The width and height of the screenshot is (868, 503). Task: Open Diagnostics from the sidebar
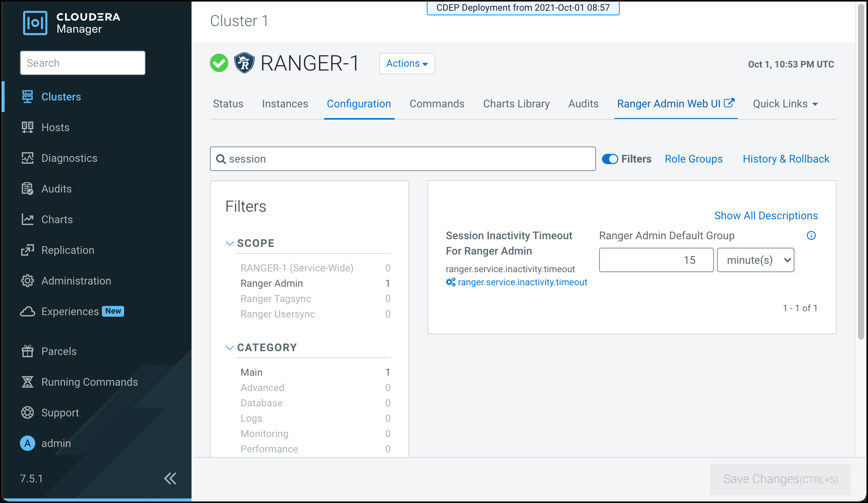[x=27, y=158]
